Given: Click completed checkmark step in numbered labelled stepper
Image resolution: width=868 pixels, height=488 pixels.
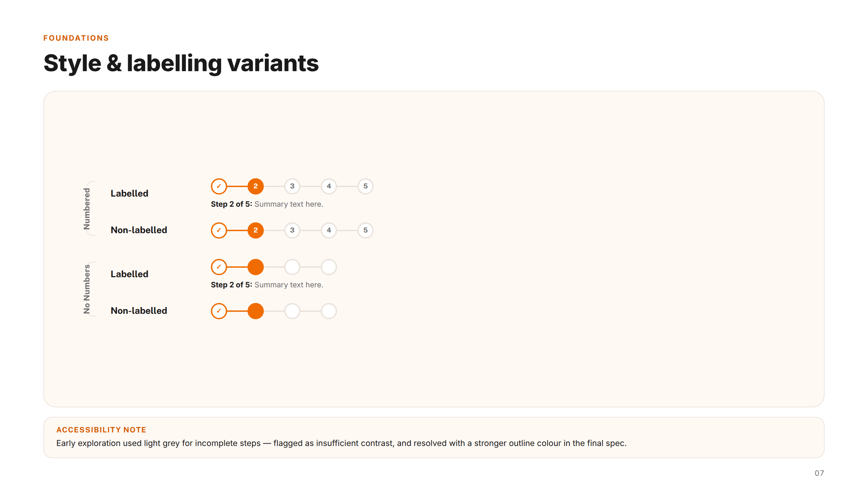Looking at the screenshot, I should click(219, 186).
